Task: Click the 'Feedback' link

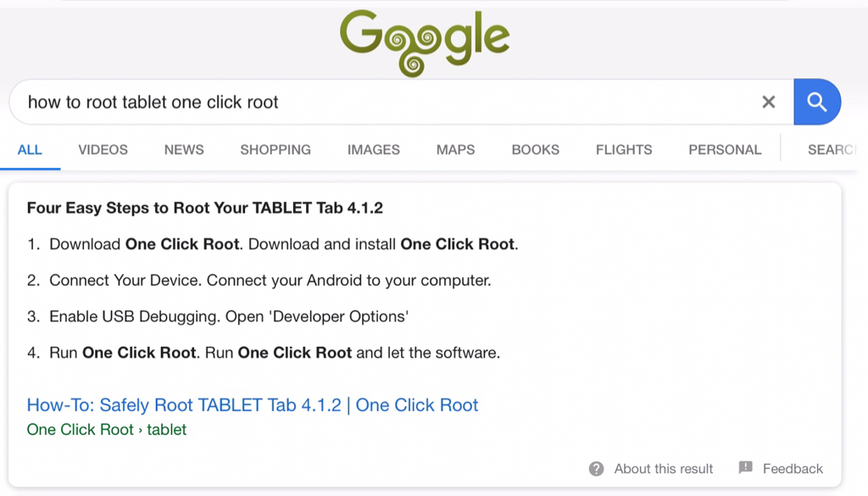Action: tap(793, 469)
